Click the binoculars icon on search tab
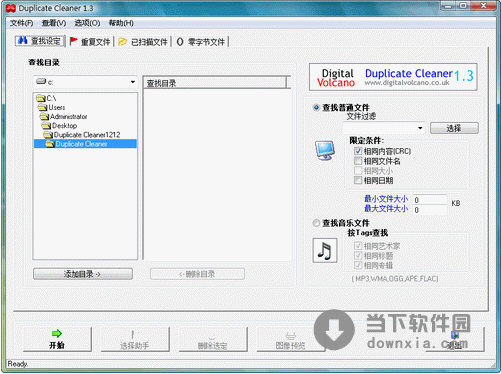This screenshot has height=374, width=501. [23, 41]
